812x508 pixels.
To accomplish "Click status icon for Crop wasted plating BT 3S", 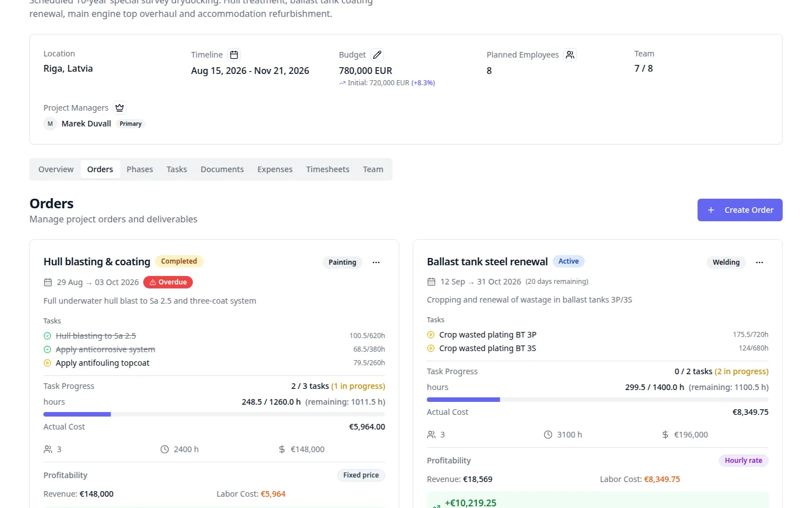I will click(431, 348).
